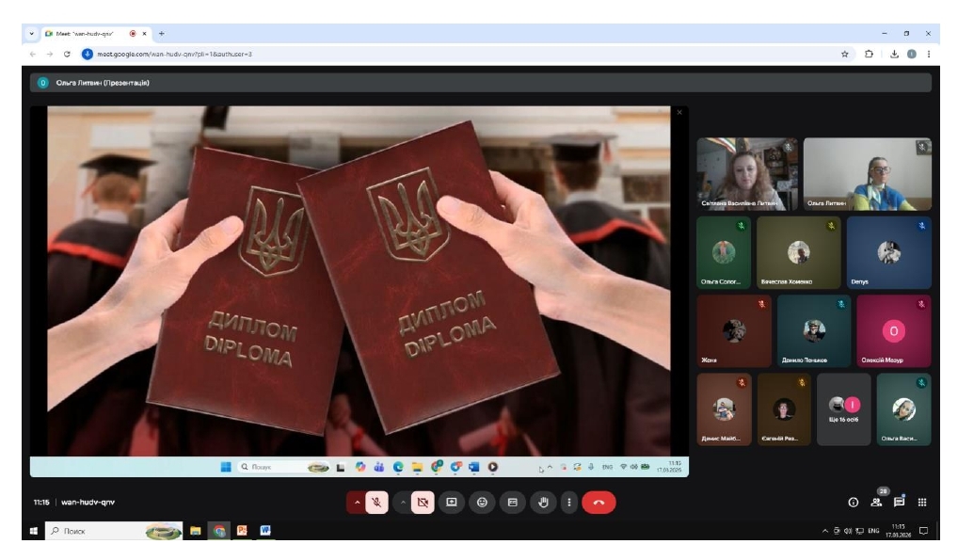The height and width of the screenshot is (560, 958).
Task: Raise your hand in the meeting
Action: [x=543, y=503]
